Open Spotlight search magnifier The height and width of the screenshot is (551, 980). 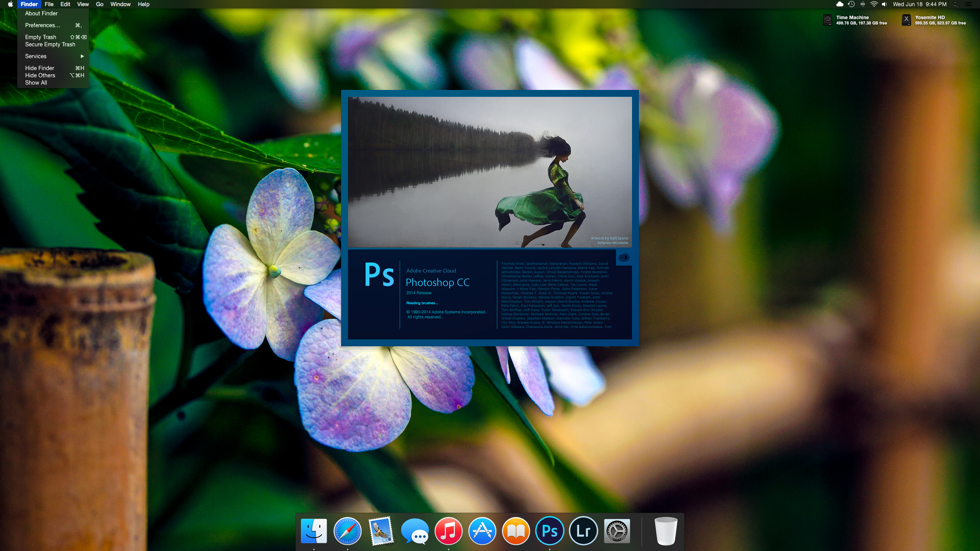click(x=956, y=4)
